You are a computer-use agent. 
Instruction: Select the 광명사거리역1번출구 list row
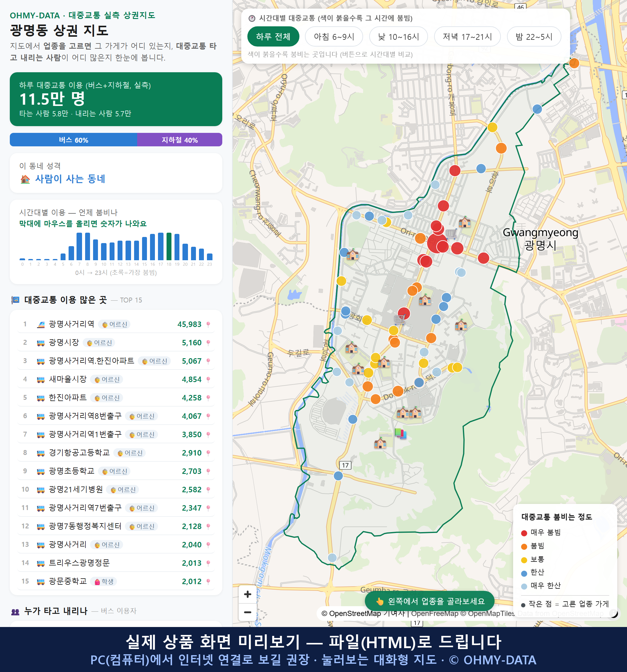(x=116, y=434)
